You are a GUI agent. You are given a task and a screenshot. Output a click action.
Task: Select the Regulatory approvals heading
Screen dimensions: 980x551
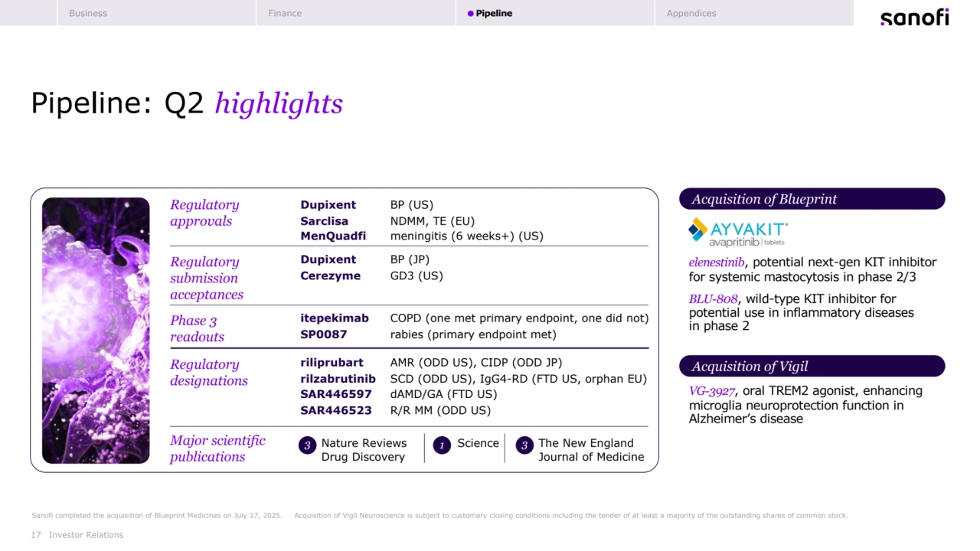coord(204,213)
